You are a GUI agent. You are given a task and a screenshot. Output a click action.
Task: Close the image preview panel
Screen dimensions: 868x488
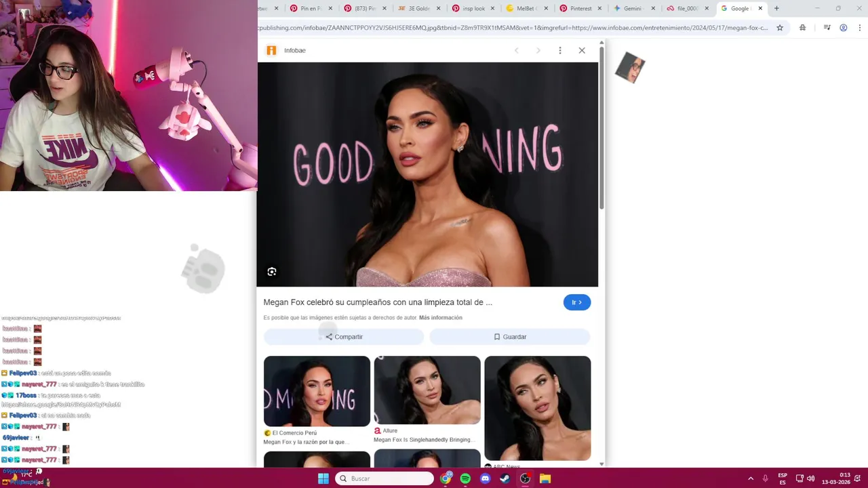pyautogui.click(x=582, y=50)
